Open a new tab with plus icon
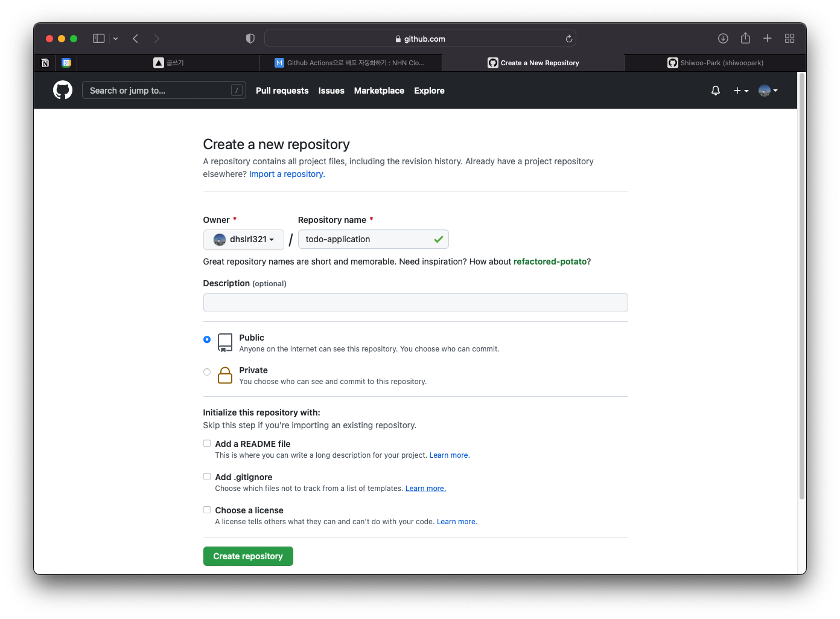The width and height of the screenshot is (840, 619). click(x=768, y=39)
